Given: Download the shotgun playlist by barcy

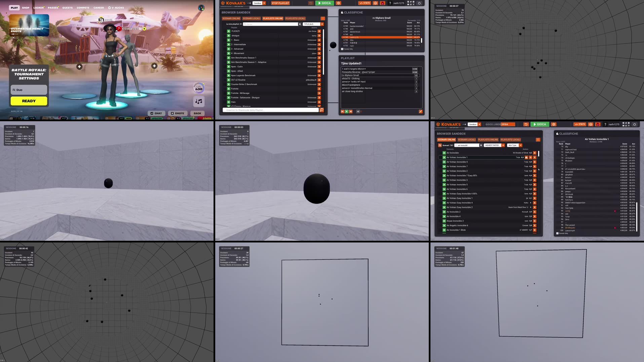Looking at the screenshot, I should [x=319, y=35].
